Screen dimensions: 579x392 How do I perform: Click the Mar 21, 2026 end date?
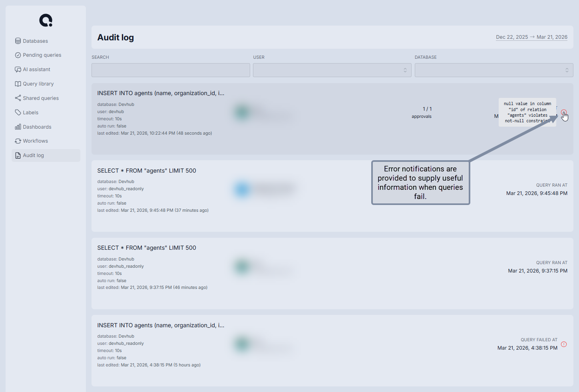pyautogui.click(x=552, y=37)
